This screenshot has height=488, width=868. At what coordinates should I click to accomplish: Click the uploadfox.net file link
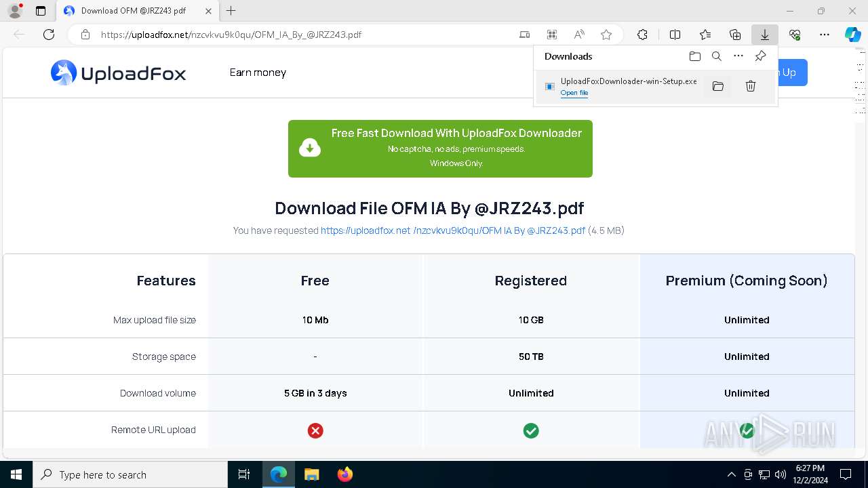point(453,230)
